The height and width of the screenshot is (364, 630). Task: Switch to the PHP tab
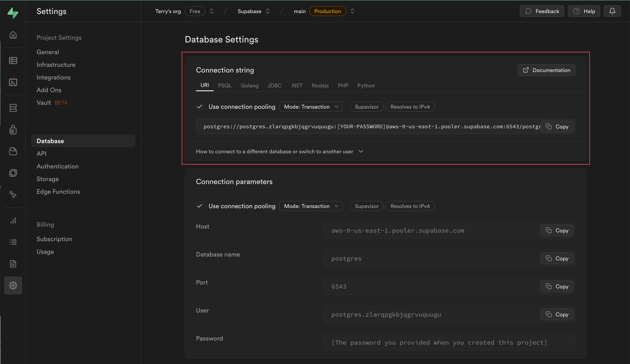[x=343, y=85]
